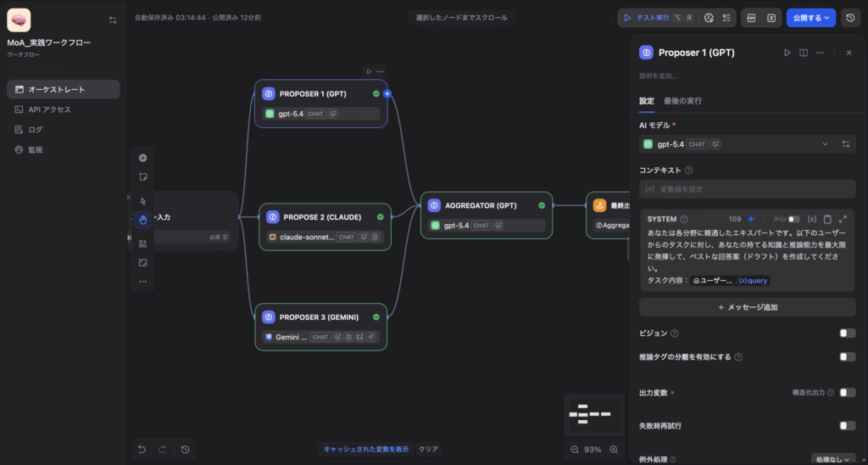The height and width of the screenshot is (465, 868).
Task: Expand SYSTEM prompt editor fullscreen
Action: 843,219
